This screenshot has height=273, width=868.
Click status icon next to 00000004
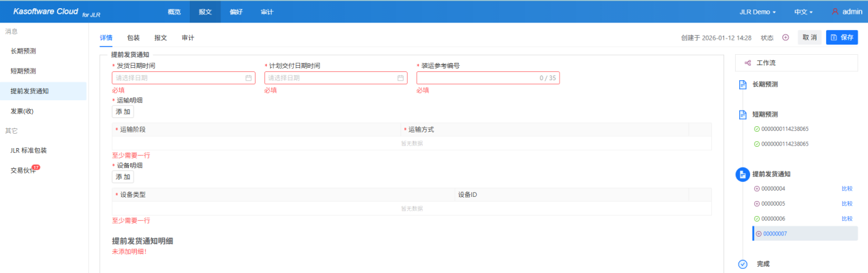tap(757, 189)
